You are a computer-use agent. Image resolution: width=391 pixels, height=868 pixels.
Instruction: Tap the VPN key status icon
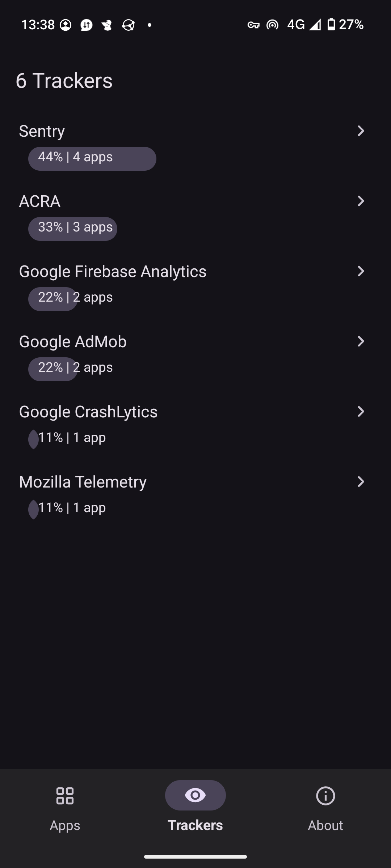[253, 25]
